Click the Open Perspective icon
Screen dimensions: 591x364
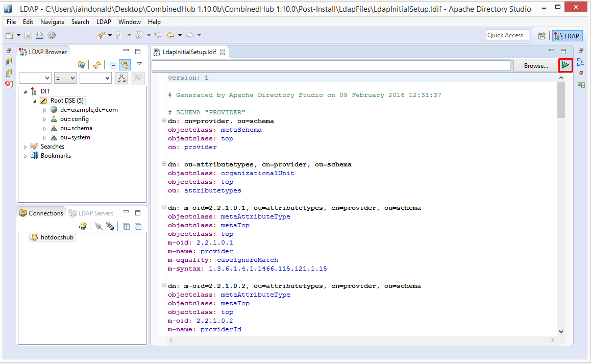point(542,36)
